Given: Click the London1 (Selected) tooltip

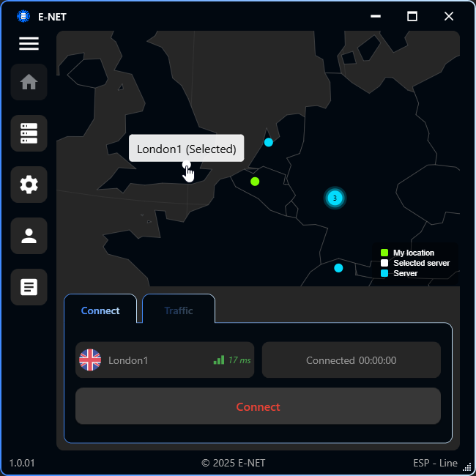Looking at the screenshot, I should 187,148.
